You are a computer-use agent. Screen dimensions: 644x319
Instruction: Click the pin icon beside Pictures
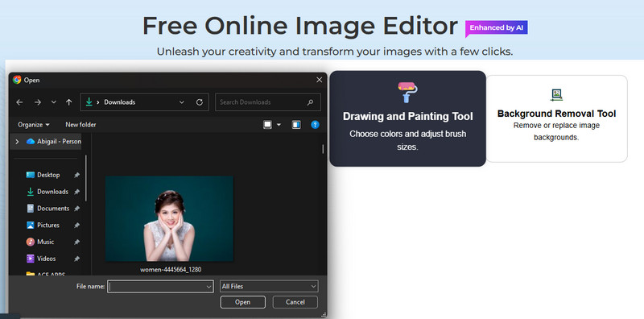[76, 226]
